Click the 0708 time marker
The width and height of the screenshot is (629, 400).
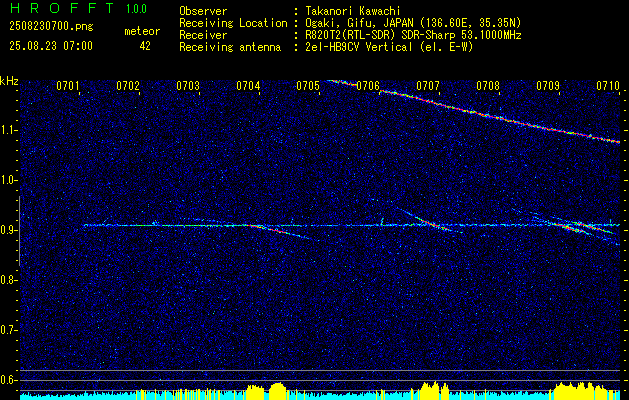pos(488,85)
